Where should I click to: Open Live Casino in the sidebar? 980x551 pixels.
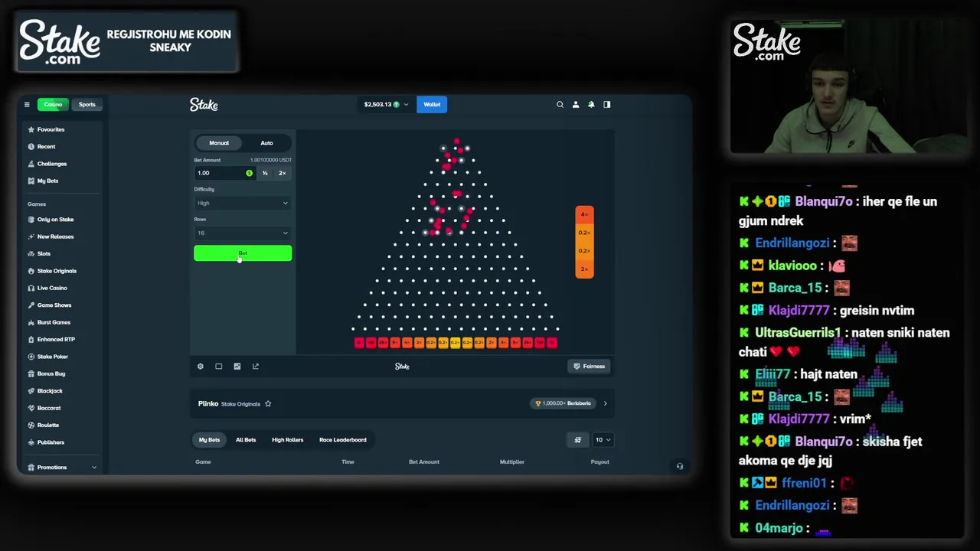(x=52, y=288)
